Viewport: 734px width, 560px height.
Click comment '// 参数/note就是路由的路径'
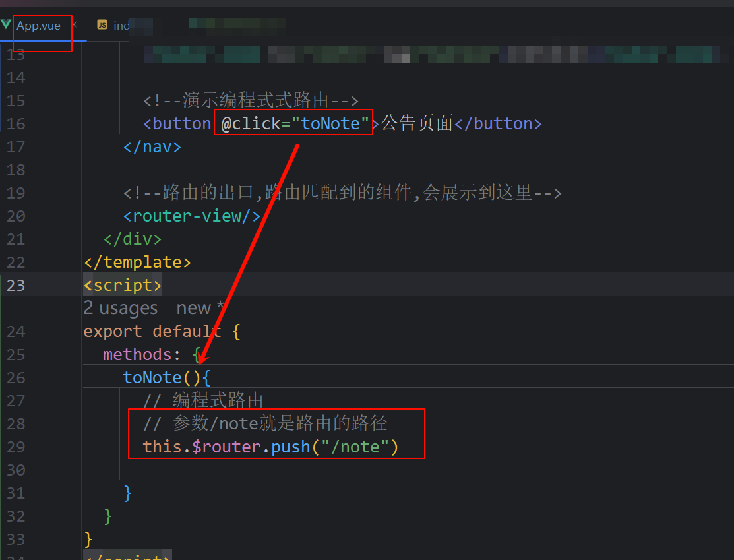tap(265, 423)
